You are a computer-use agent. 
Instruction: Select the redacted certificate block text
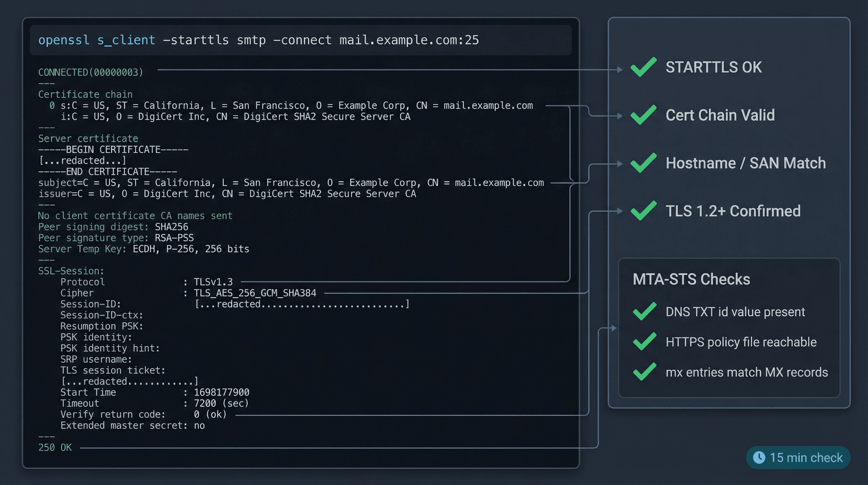[81, 160]
